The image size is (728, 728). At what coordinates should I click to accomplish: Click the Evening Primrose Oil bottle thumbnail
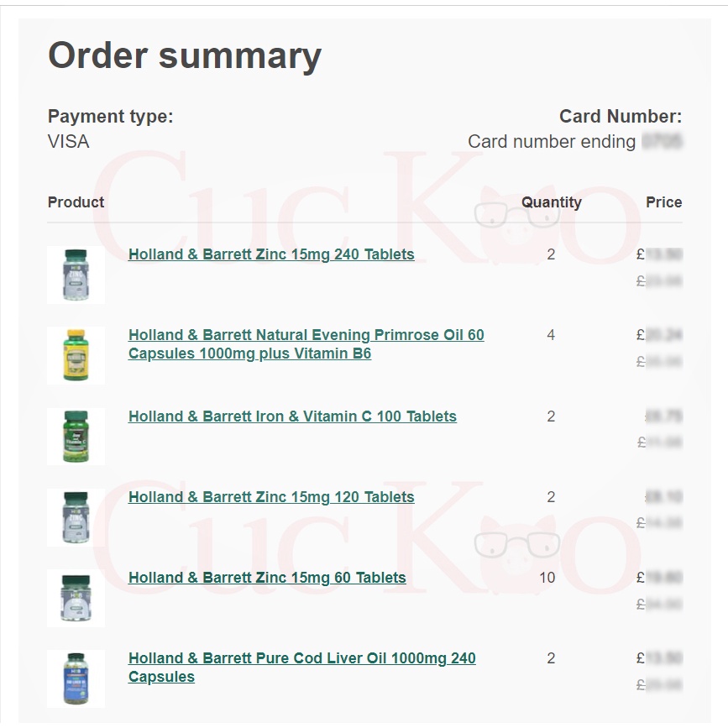[x=76, y=355]
